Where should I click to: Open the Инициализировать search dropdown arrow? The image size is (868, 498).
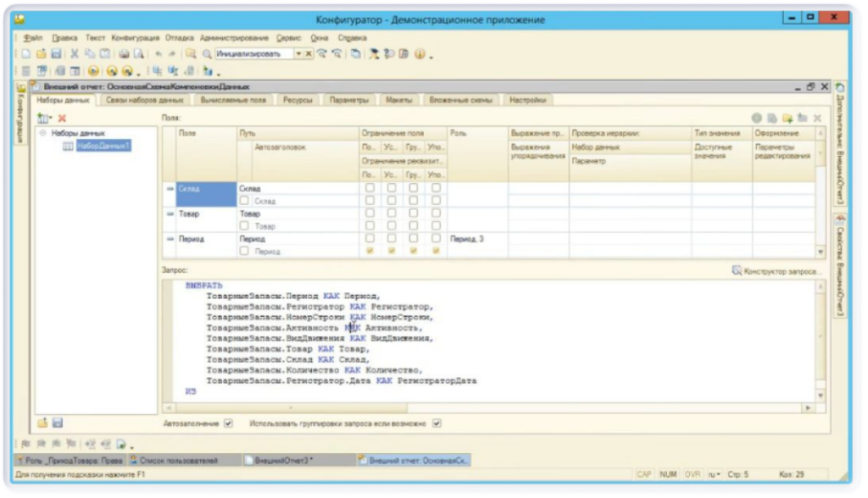pos(298,54)
